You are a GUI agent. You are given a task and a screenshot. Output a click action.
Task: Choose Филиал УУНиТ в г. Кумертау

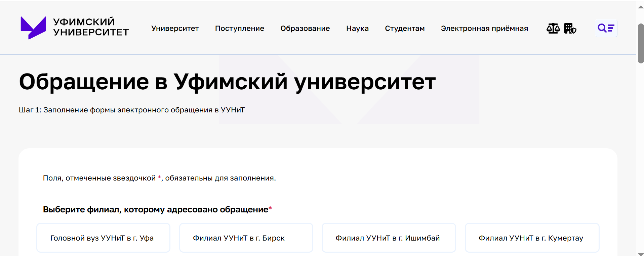[532, 238]
